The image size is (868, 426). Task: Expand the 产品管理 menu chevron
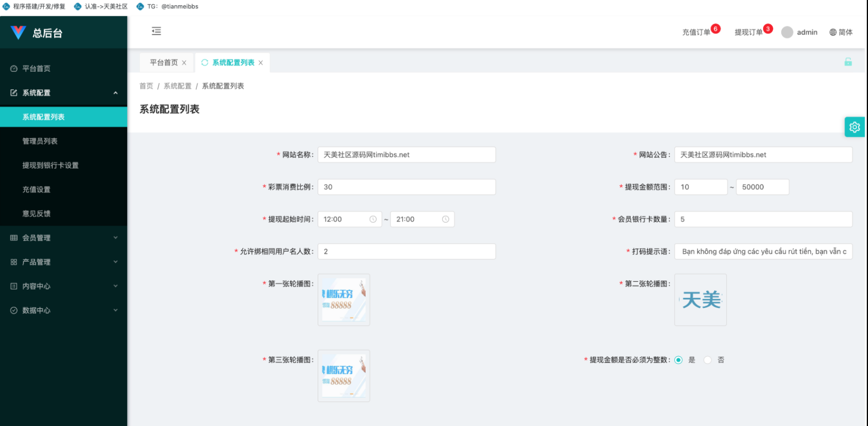pos(115,262)
